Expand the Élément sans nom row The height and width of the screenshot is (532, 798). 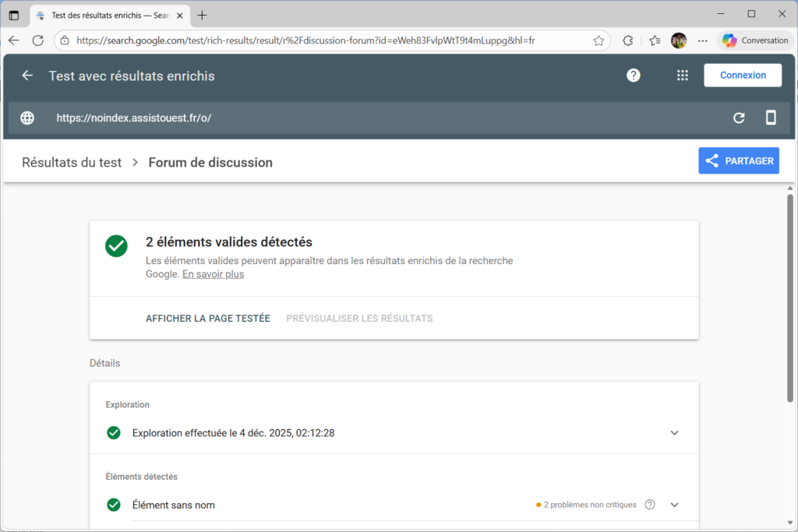coord(675,505)
